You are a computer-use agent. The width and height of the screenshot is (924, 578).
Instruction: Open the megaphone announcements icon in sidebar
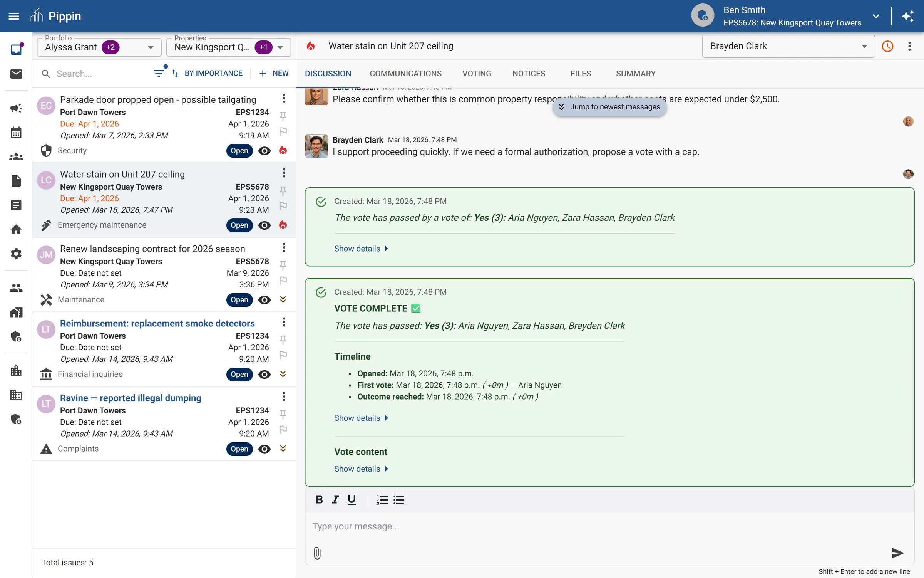pyautogui.click(x=16, y=108)
